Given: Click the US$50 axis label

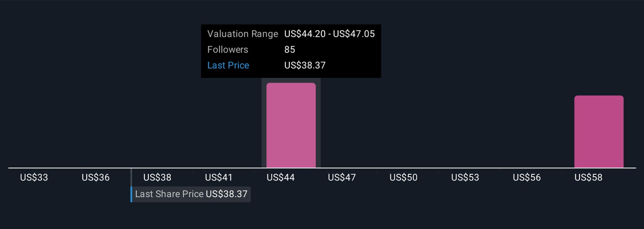Looking at the screenshot, I should [x=403, y=177].
